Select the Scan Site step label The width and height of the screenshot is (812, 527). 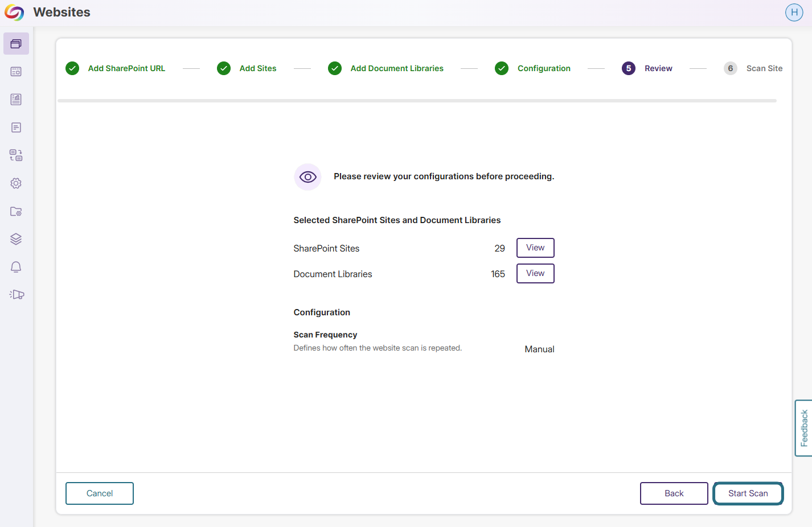tap(764, 68)
